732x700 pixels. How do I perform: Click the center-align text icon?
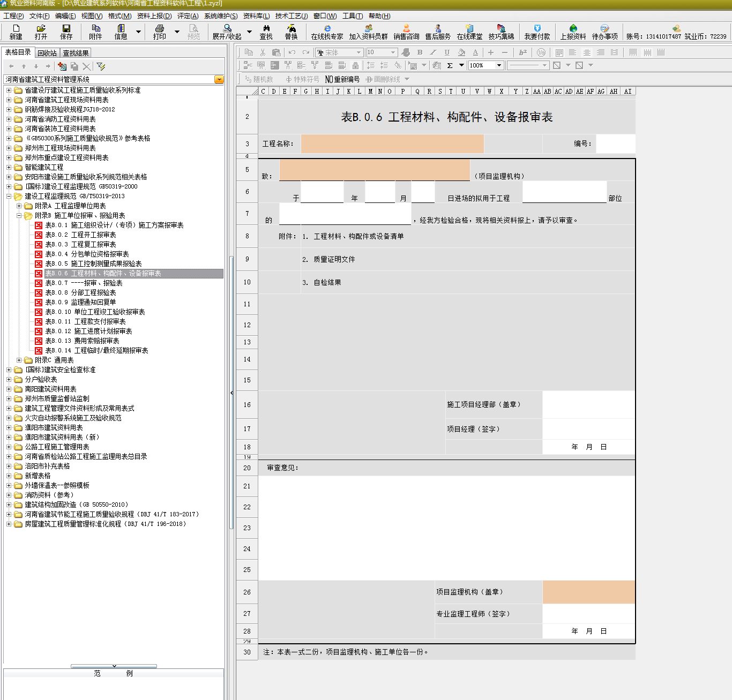click(587, 52)
